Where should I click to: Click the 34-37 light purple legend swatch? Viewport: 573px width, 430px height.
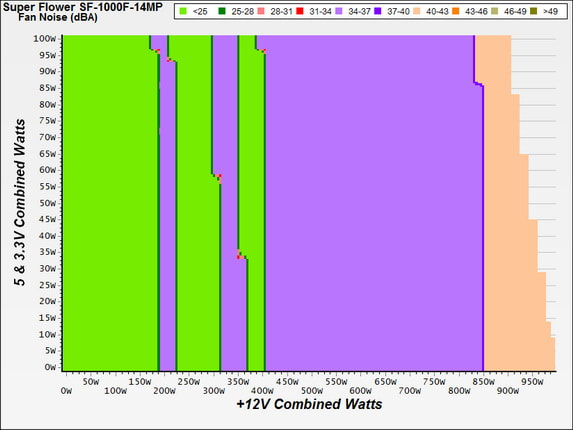click(339, 11)
